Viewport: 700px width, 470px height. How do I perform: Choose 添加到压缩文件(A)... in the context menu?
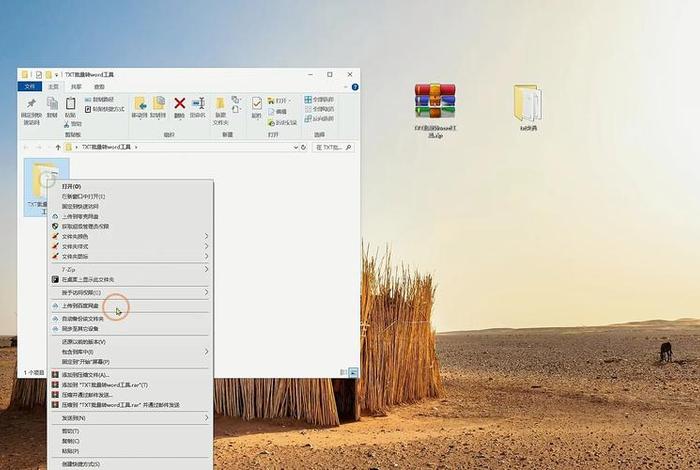[130, 375]
